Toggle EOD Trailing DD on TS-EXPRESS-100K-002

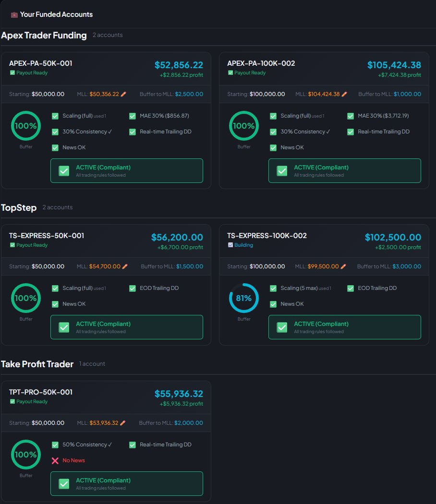[x=350, y=288]
